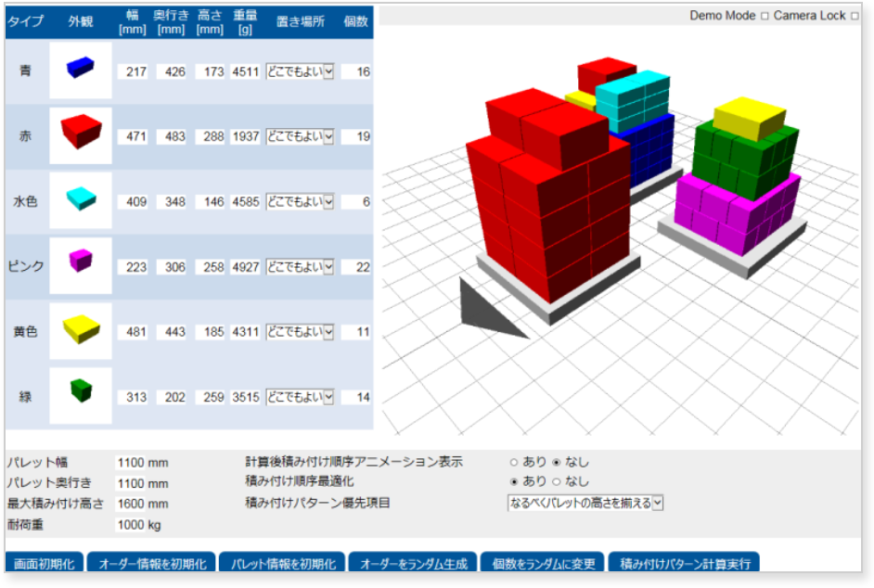
Task: Select あり for stacking animation display
Action: pos(514,462)
